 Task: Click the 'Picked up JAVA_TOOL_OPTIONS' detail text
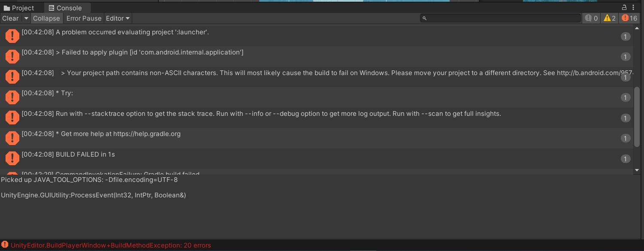[89, 180]
